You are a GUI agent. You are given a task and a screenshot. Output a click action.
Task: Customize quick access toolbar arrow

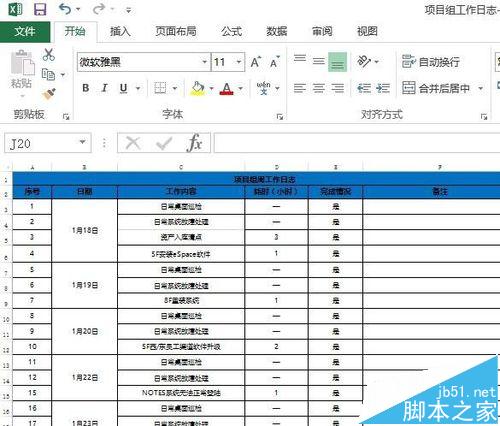(x=128, y=11)
